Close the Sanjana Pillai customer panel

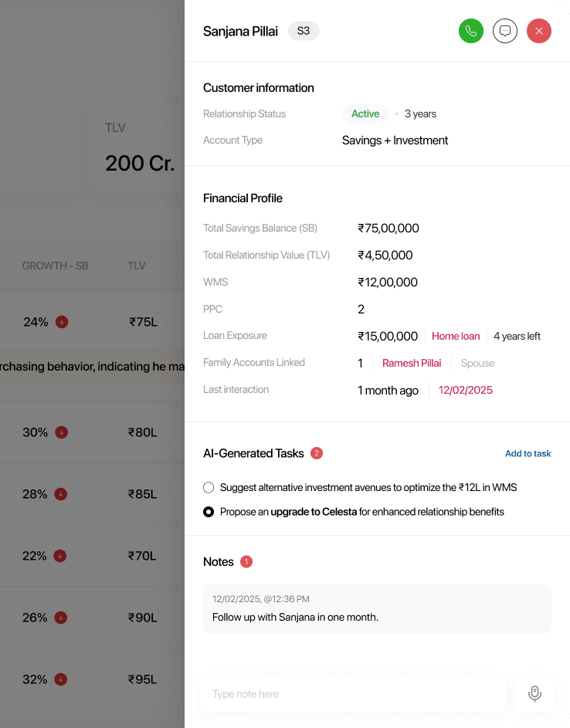click(x=539, y=31)
